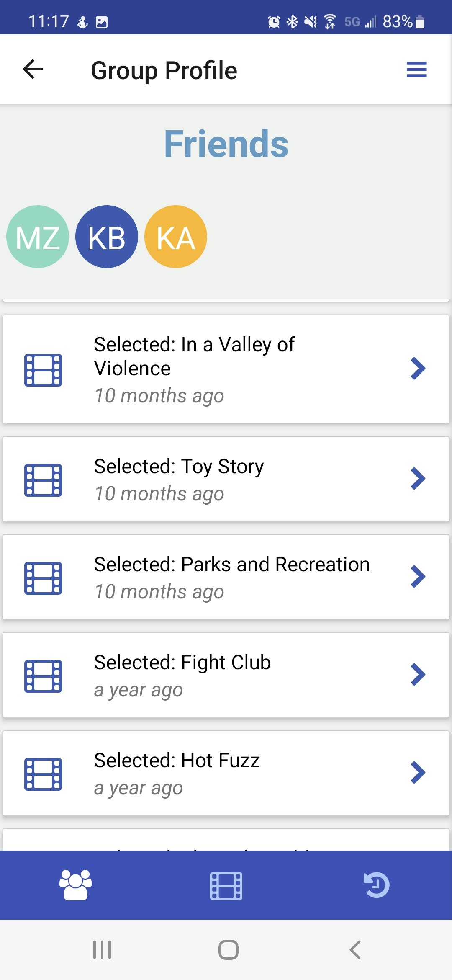
Task: Tap film icon beside Hot Fuzz
Action: (x=43, y=774)
